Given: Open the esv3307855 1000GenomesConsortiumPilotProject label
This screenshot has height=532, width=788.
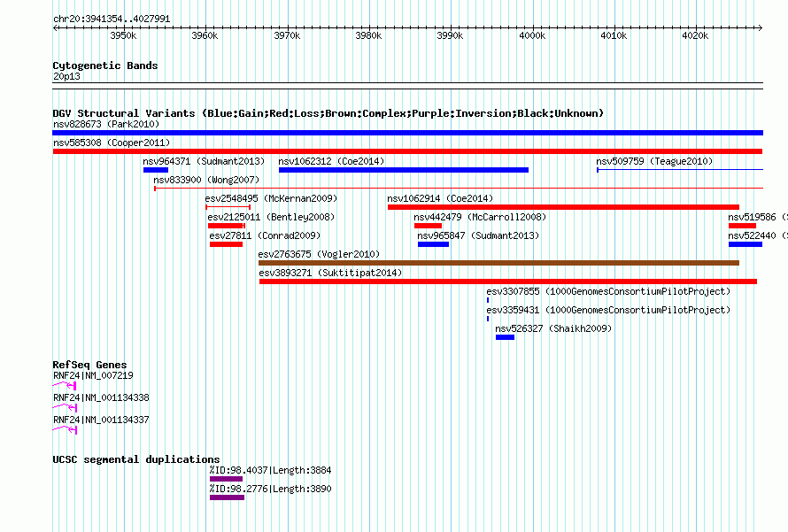Looking at the screenshot, I should pos(608,291).
